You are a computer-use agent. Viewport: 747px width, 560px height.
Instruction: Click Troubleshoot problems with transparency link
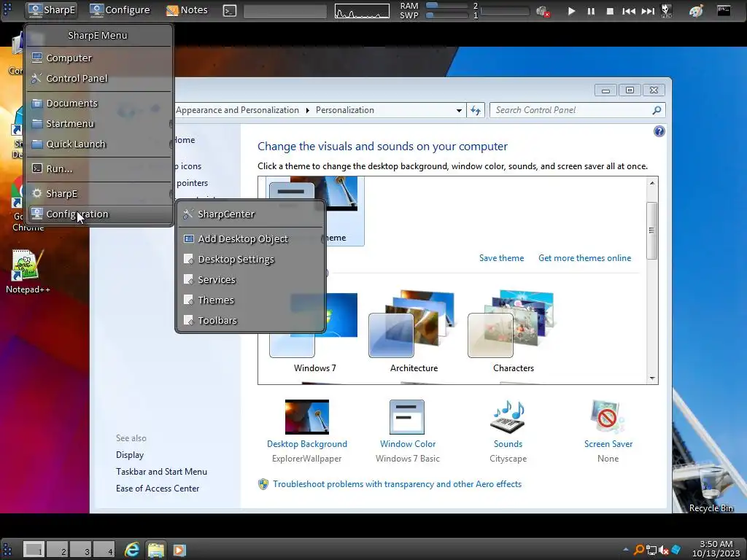(397, 484)
